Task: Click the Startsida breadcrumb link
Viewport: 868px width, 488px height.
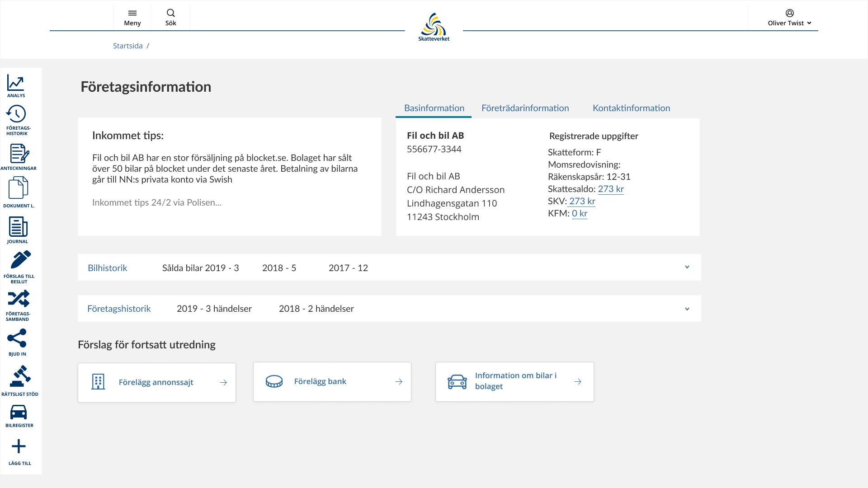Action: pos(127,46)
